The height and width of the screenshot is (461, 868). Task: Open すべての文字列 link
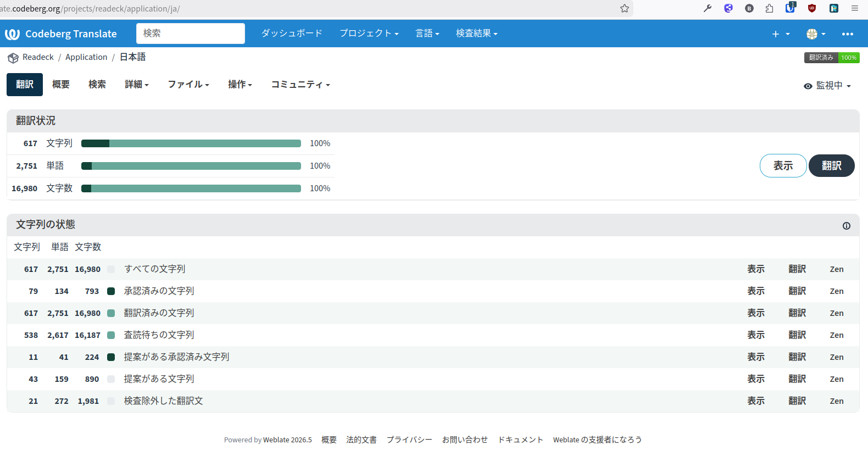(x=154, y=269)
